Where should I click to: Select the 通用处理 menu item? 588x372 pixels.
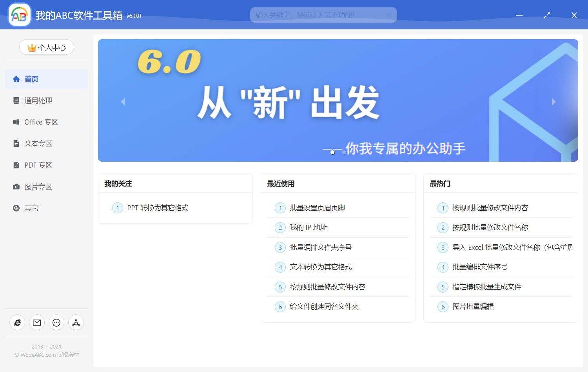[38, 100]
